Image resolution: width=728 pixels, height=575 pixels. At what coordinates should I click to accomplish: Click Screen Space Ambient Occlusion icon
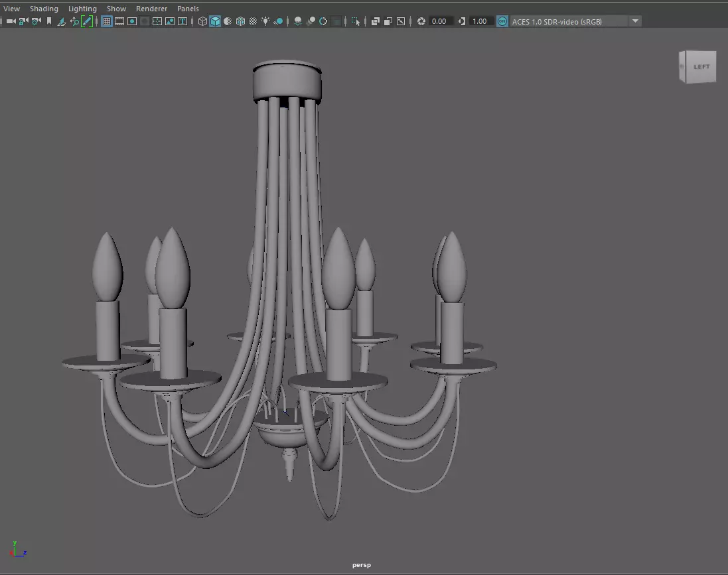[x=298, y=21]
